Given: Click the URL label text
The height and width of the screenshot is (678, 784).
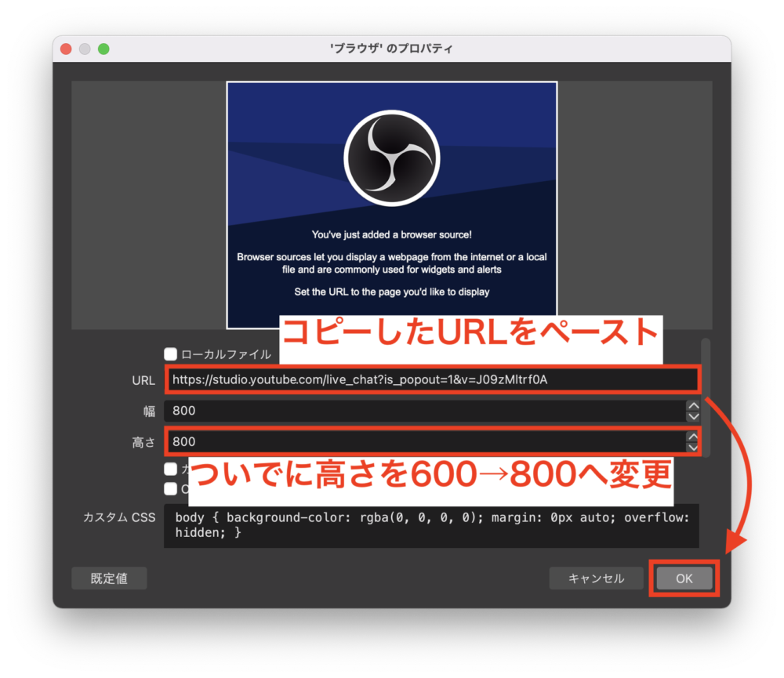Looking at the screenshot, I should coord(143,380).
